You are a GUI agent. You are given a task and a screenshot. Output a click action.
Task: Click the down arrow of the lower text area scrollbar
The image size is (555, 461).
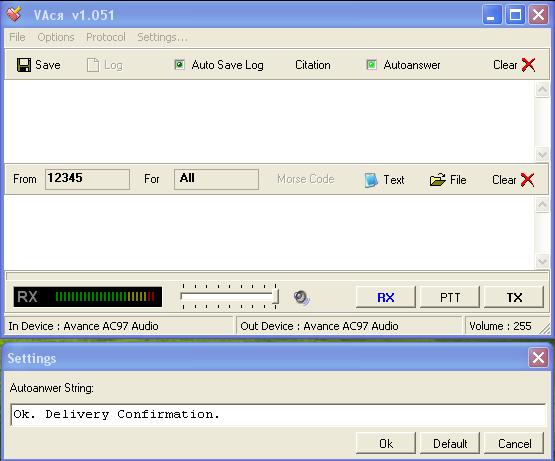click(x=542, y=262)
